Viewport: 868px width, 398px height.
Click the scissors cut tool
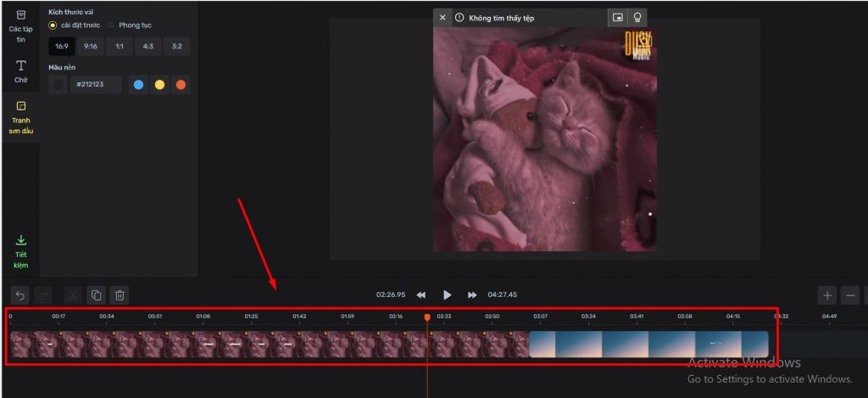tap(73, 295)
